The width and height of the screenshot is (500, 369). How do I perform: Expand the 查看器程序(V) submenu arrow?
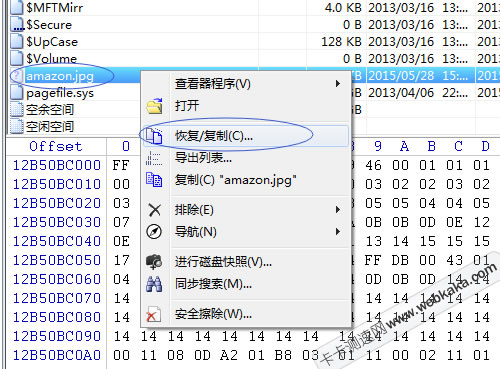tap(338, 84)
